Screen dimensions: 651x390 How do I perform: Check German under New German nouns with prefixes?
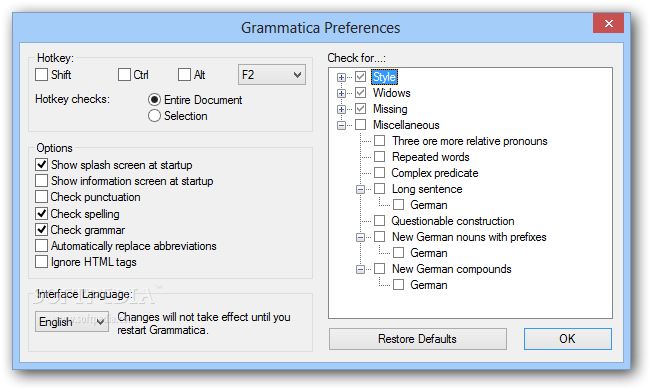[x=399, y=253]
